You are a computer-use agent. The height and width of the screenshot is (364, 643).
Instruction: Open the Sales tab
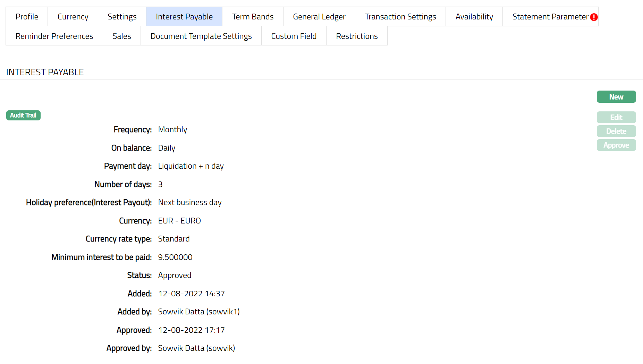(x=122, y=36)
